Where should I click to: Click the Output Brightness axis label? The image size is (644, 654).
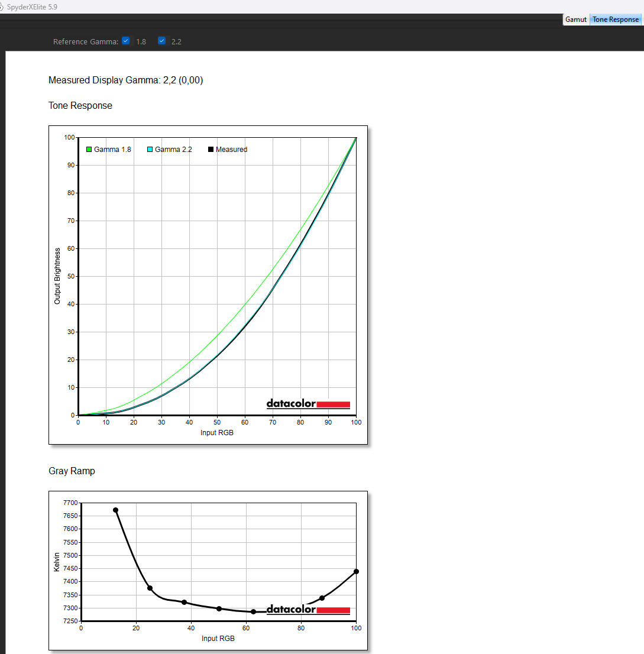tap(57, 276)
